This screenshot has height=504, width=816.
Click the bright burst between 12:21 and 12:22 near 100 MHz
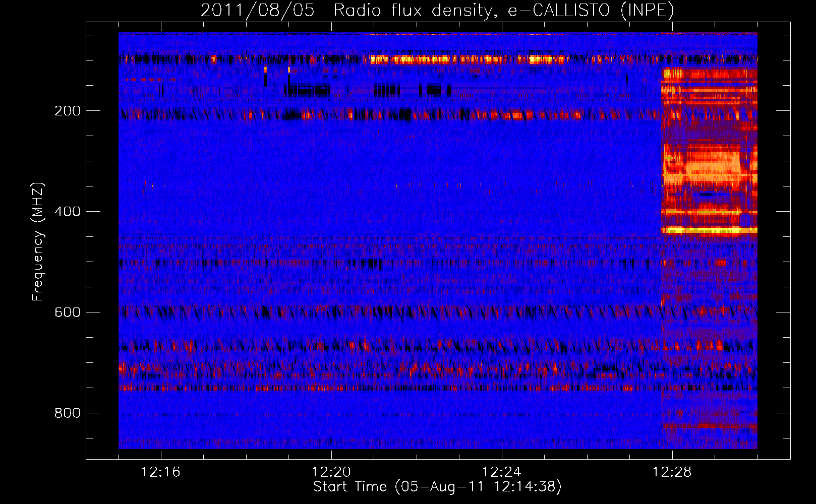point(410,59)
